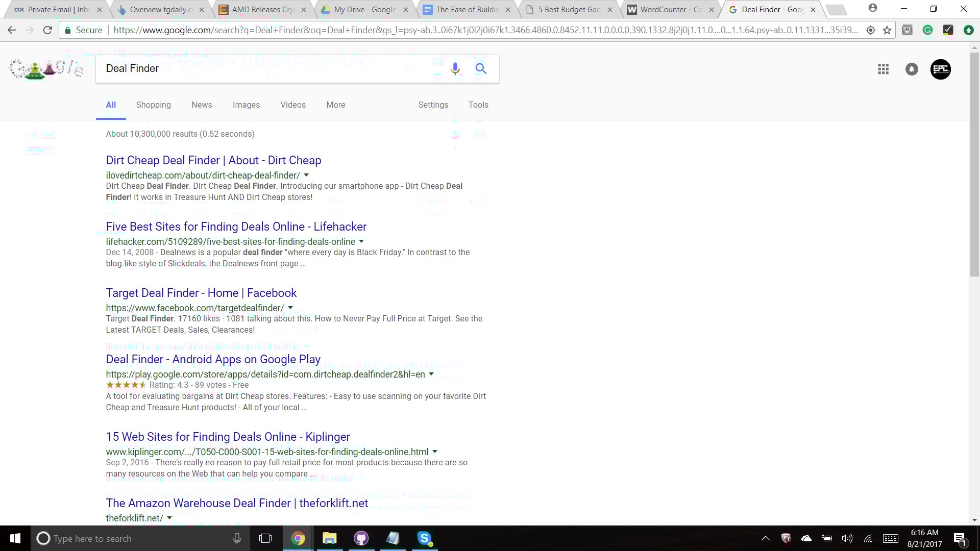The width and height of the screenshot is (980, 551).
Task: Open the Google apps grid
Action: (x=883, y=69)
